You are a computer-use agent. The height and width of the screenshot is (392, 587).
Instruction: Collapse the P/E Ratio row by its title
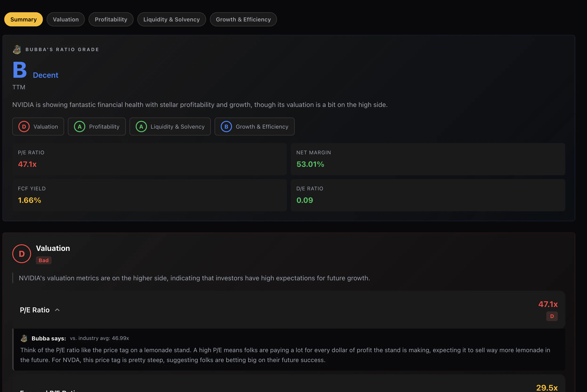[x=35, y=310]
